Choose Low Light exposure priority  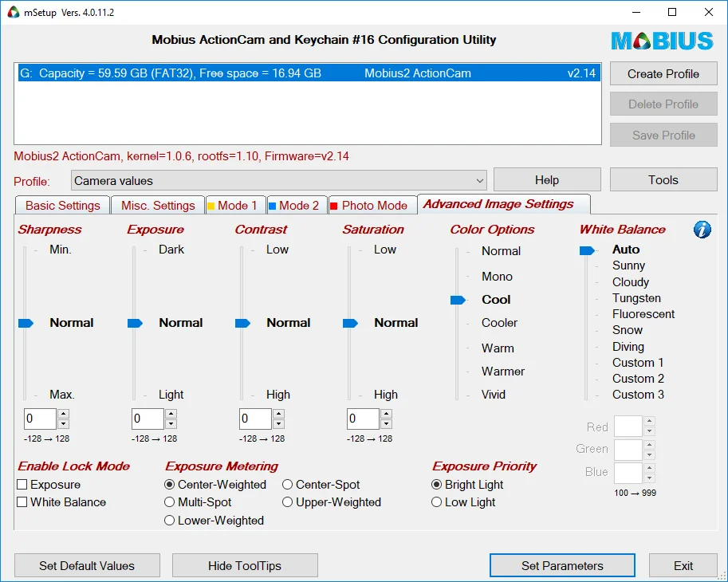(436, 502)
